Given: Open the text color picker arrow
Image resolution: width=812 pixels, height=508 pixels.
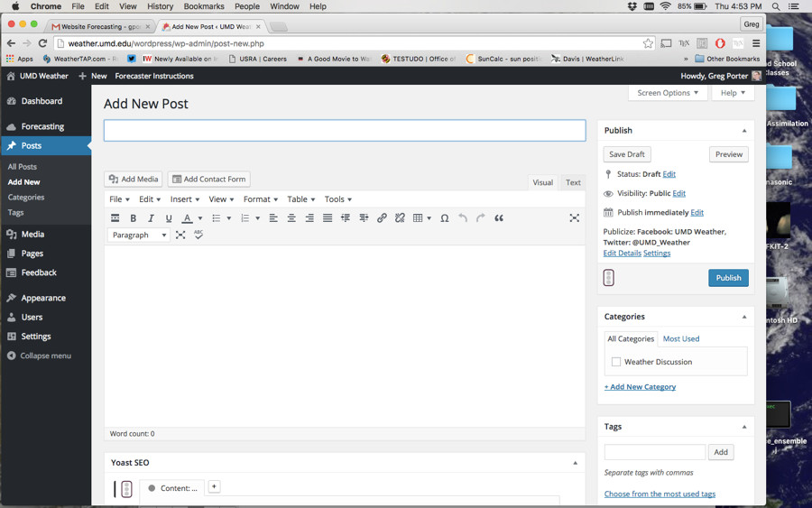Looking at the screenshot, I should (199, 218).
